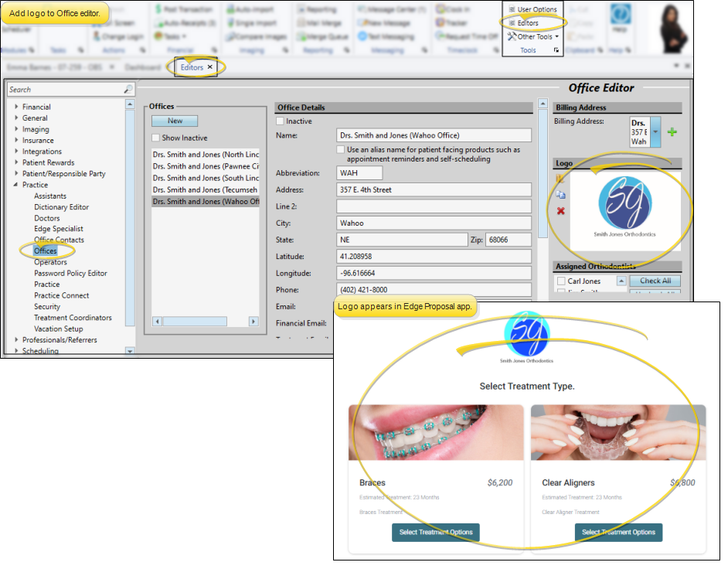Close the Editors tab with its X
The height and width of the screenshot is (569, 728).
click(210, 67)
